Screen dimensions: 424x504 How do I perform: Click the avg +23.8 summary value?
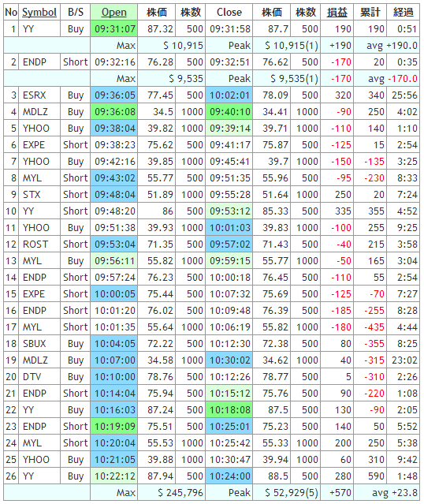click(x=395, y=493)
